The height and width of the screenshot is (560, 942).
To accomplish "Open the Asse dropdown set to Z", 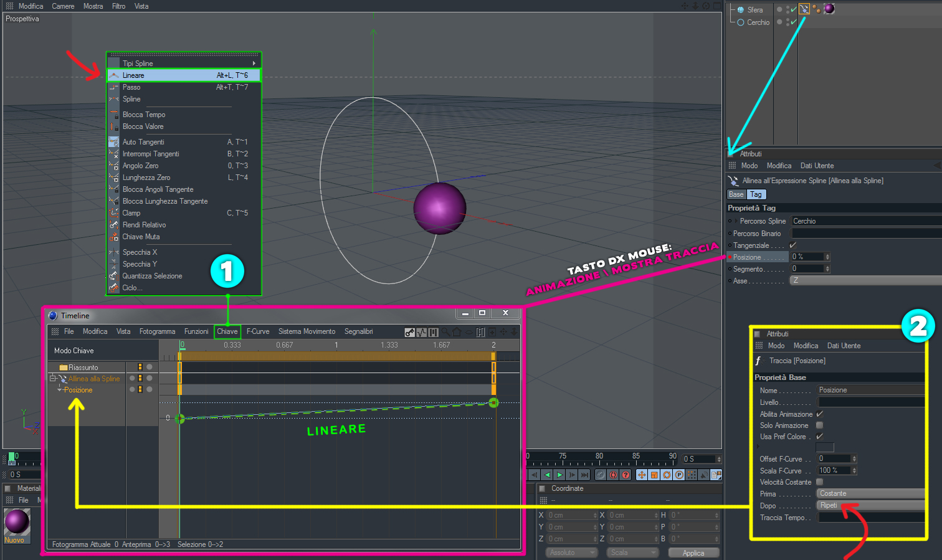I will (x=866, y=280).
